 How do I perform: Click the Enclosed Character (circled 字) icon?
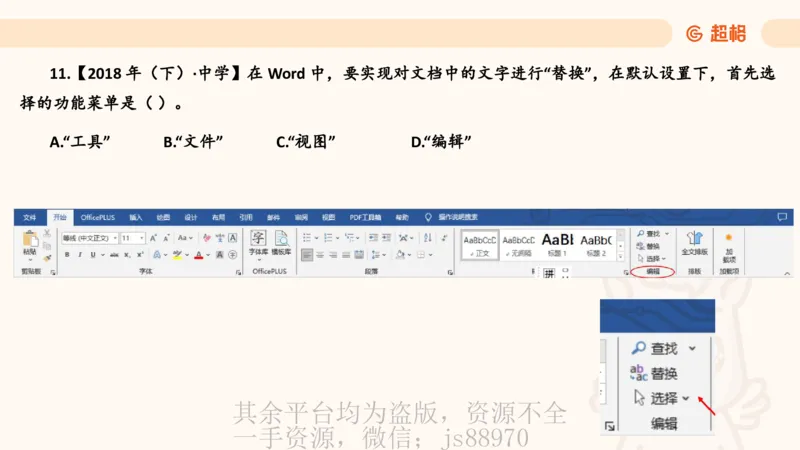[x=233, y=255]
